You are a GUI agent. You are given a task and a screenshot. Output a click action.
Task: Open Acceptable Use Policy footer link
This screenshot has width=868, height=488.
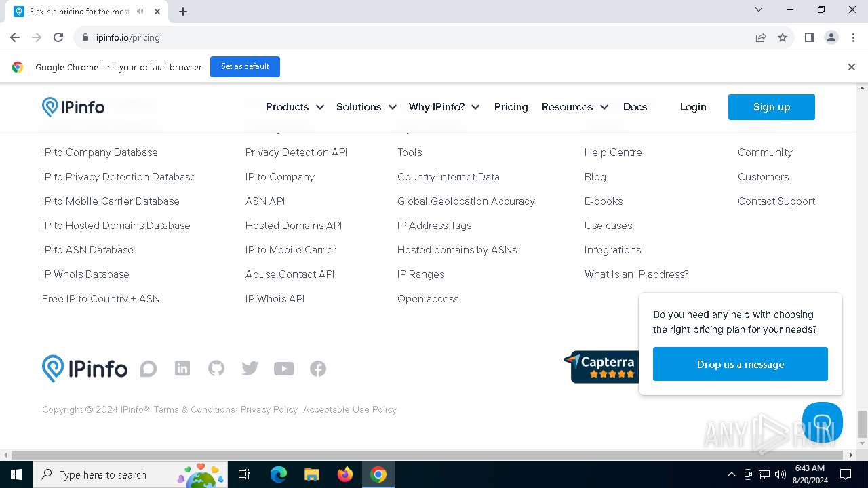click(350, 409)
